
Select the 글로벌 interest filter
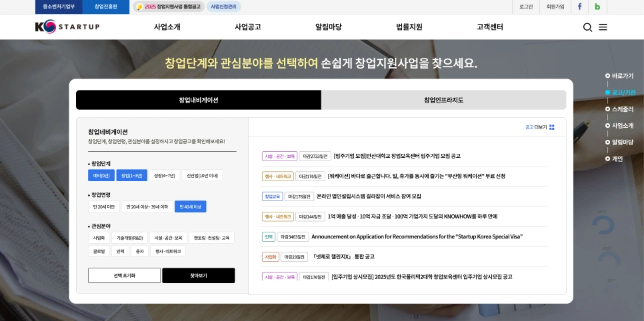tap(99, 251)
